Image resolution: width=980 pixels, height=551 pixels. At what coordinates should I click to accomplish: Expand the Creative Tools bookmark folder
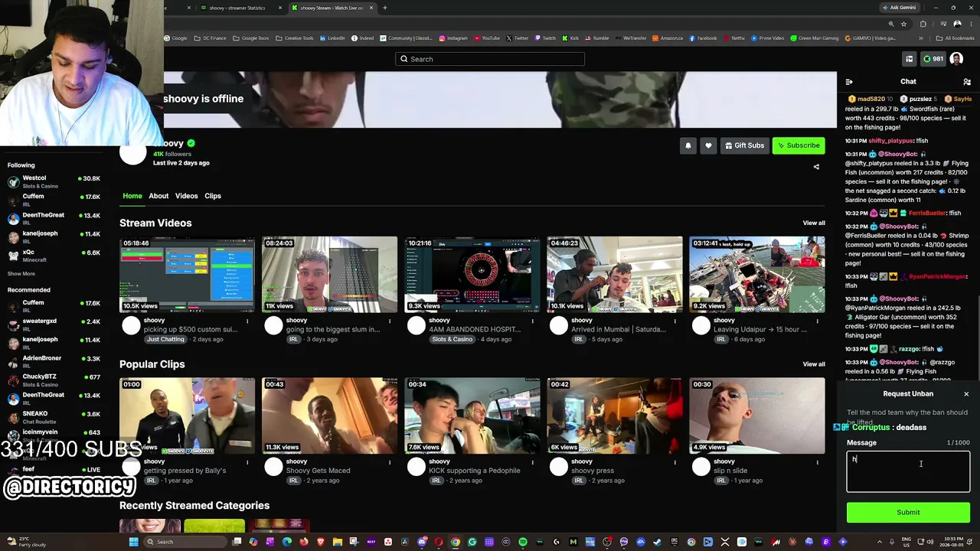[295, 38]
